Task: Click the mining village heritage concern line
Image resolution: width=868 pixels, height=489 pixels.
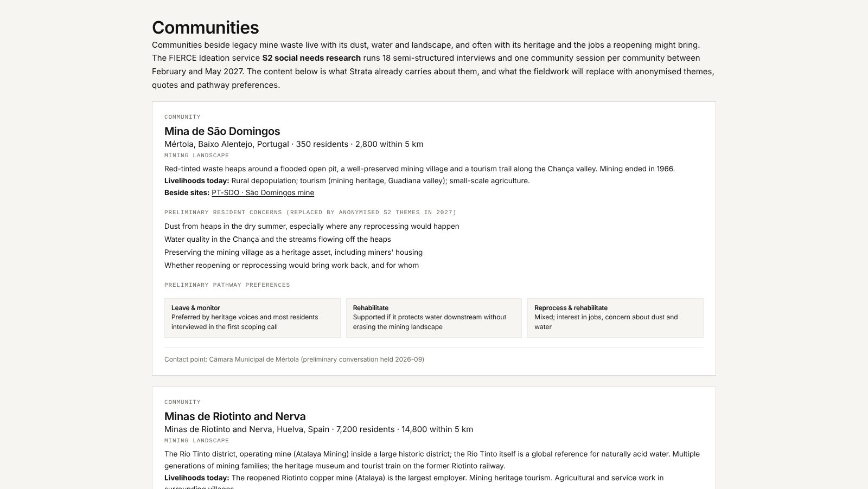Action: pyautogui.click(x=293, y=252)
